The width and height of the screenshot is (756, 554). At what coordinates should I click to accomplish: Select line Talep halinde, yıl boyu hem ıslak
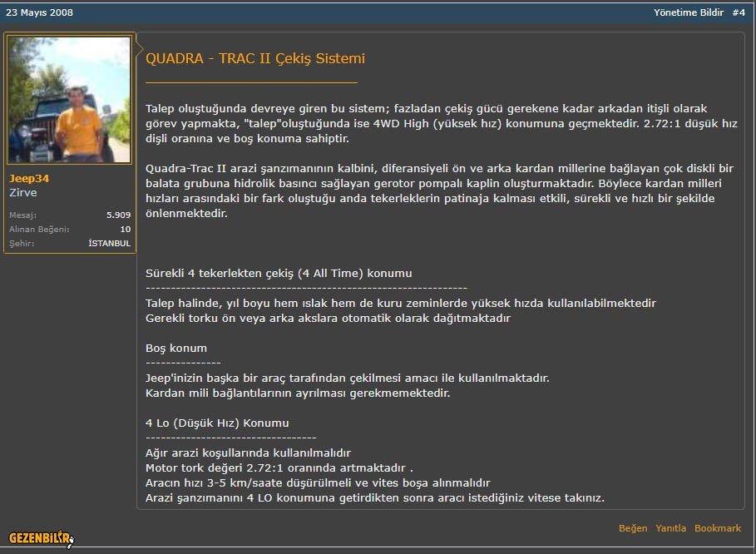point(401,304)
